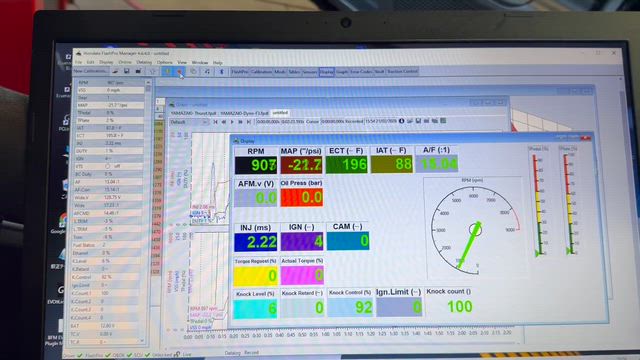The image size is (640, 360).
Task: Switch to the Calibration toolbar tab
Action: tap(261, 72)
